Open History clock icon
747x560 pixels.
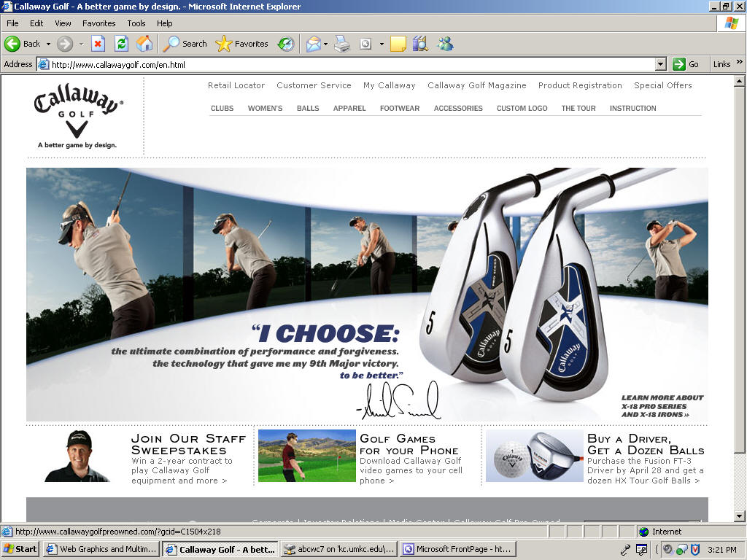tap(286, 44)
